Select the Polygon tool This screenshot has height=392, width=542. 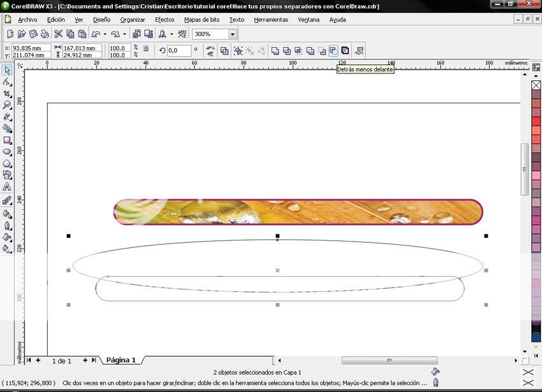click(7, 164)
